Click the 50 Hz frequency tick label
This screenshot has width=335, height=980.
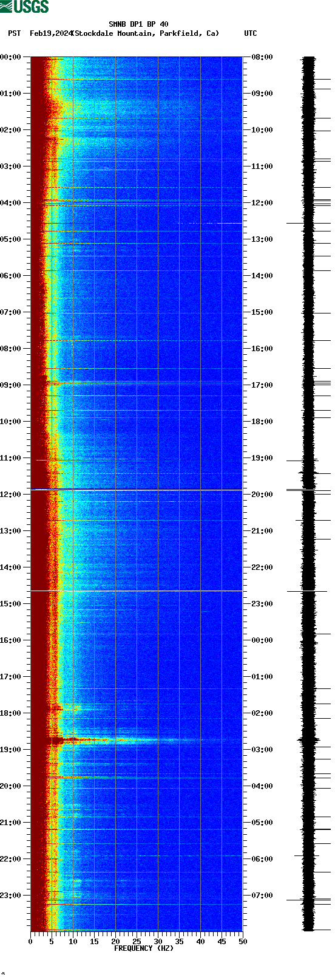tap(243, 942)
